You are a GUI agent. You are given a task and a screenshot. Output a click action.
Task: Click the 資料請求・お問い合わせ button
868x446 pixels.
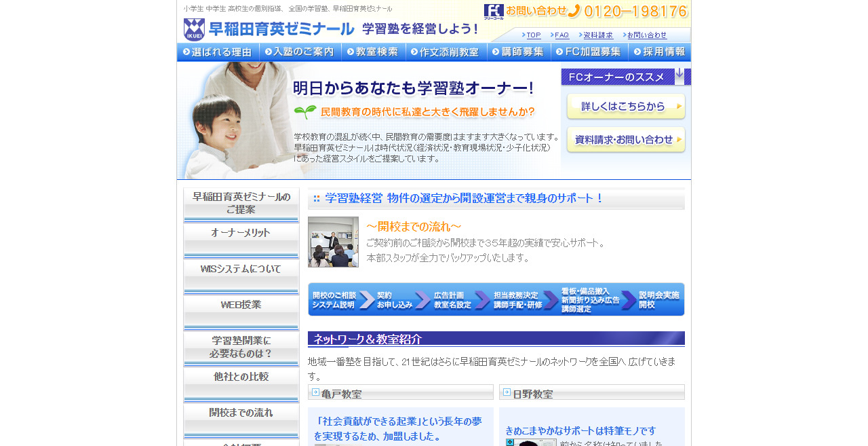point(626,140)
